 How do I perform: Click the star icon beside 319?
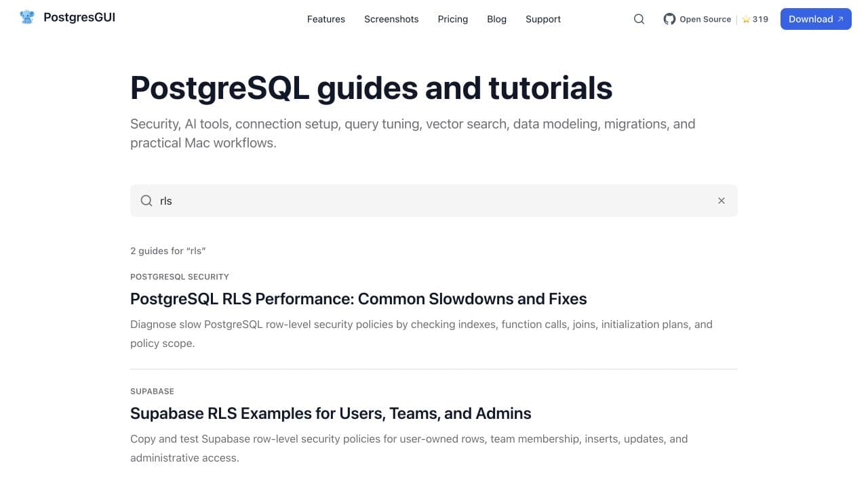coord(746,20)
